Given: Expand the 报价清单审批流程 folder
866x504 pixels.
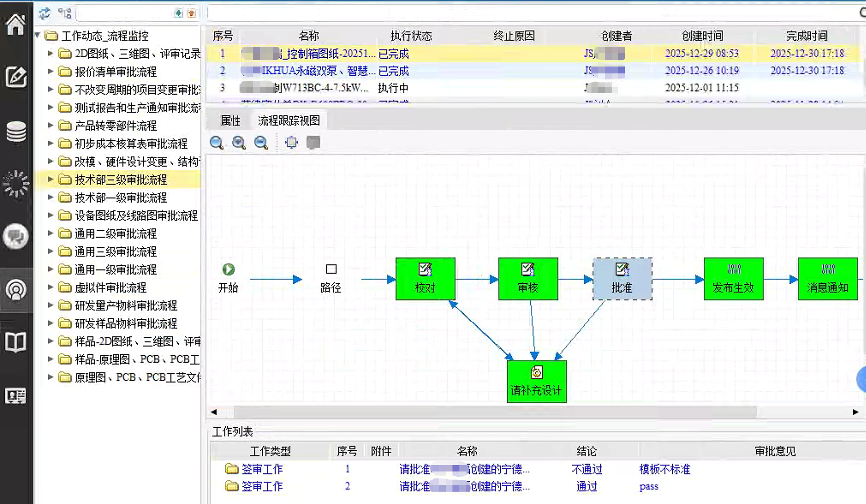Looking at the screenshot, I should (50, 72).
